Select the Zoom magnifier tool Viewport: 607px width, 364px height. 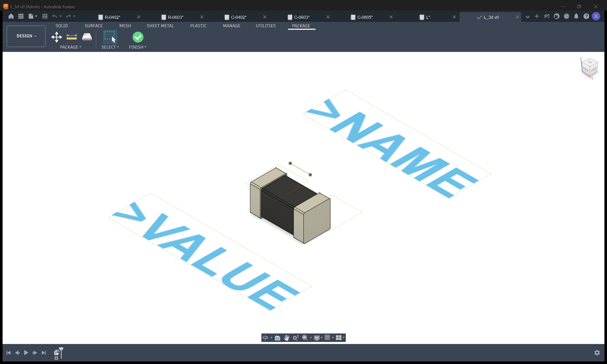click(296, 338)
